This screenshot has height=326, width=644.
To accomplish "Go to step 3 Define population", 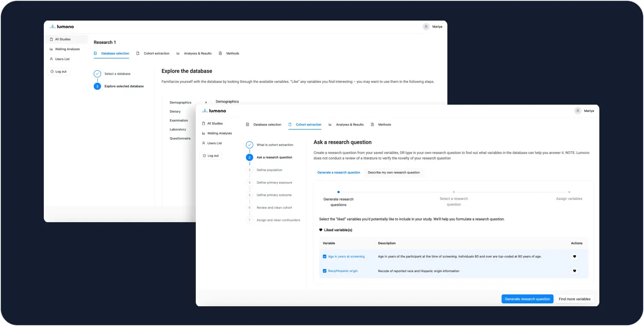I will coord(269,170).
